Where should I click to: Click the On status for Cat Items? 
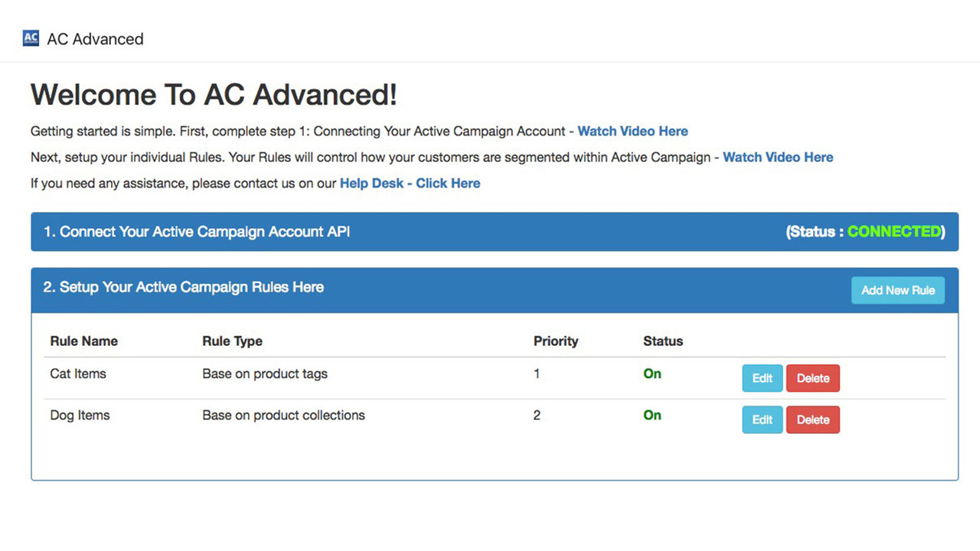coord(652,373)
